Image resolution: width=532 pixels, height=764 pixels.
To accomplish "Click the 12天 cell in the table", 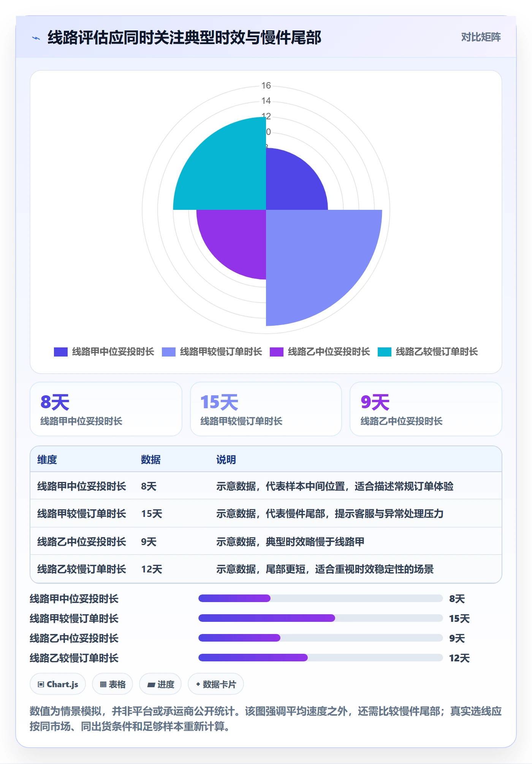I will coord(152,569).
